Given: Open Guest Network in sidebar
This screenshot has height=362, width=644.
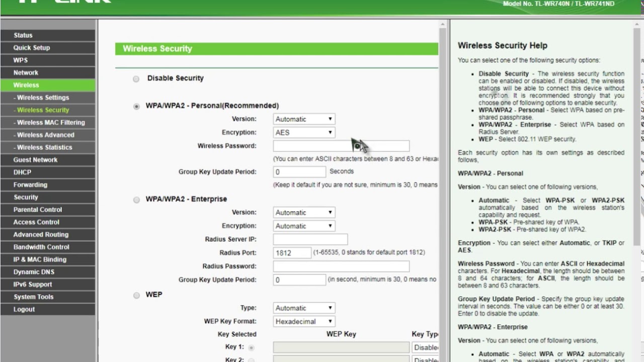Looking at the screenshot, I should click(47, 160).
